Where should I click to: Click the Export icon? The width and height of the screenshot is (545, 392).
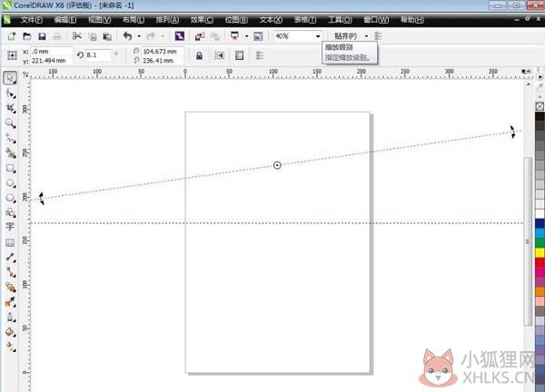(x=215, y=36)
